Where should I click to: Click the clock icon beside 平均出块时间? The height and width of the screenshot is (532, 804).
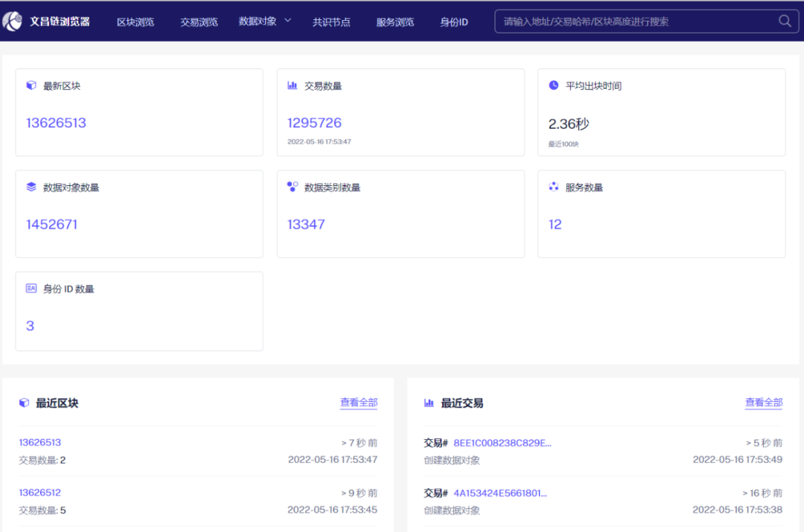click(554, 85)
